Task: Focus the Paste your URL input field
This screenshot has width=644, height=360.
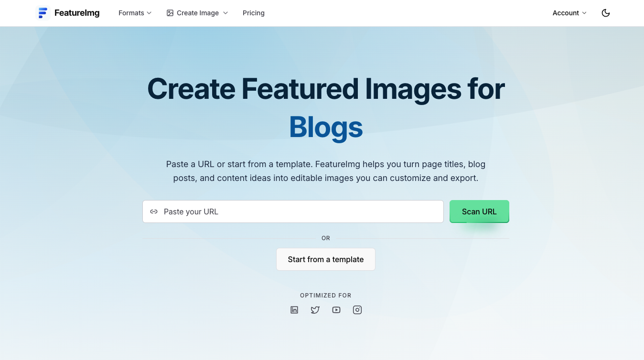Action: 293,212
